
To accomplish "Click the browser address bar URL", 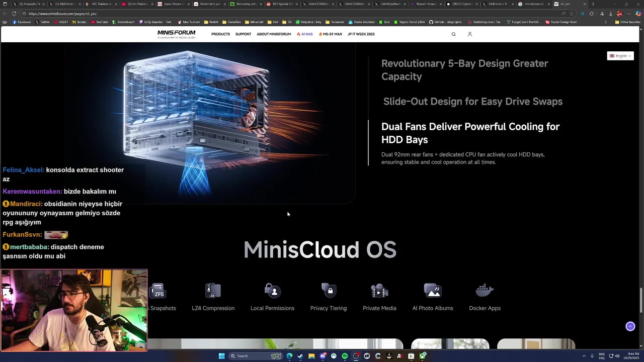I will coord(62,14).
